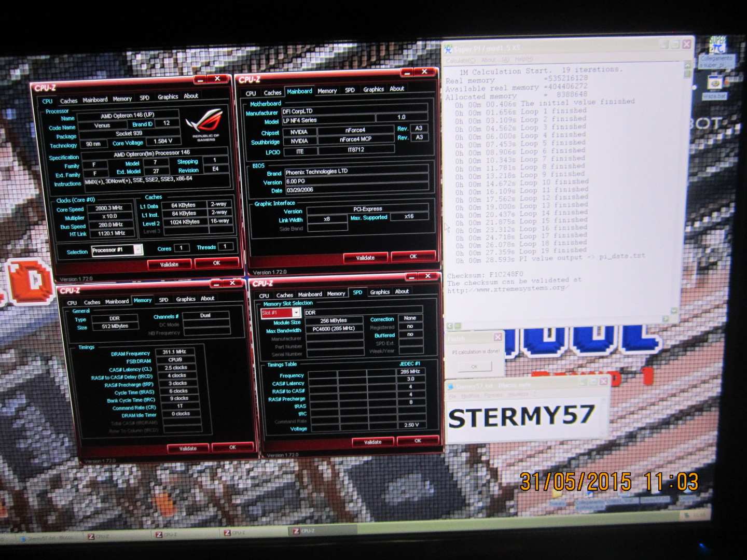
Task: Click Validate in the CPU-Z Memory window
Action: (x=188, y=449)
